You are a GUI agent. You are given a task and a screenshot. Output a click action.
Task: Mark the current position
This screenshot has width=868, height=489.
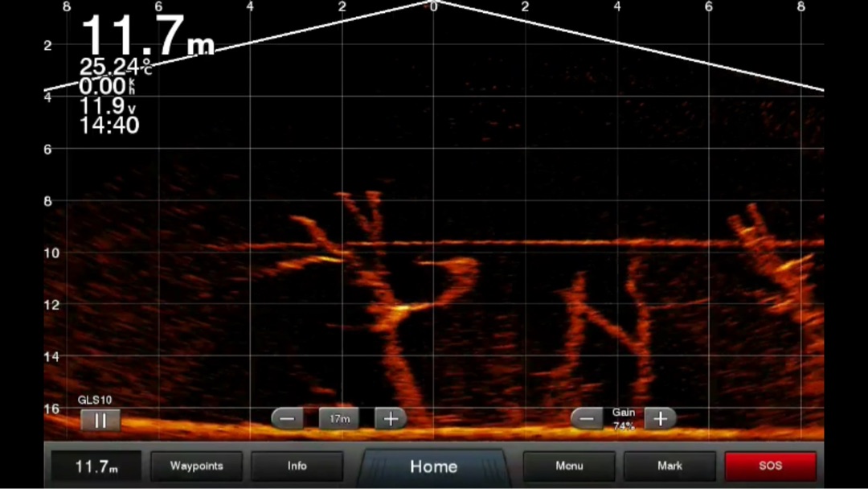coord(669,466)
